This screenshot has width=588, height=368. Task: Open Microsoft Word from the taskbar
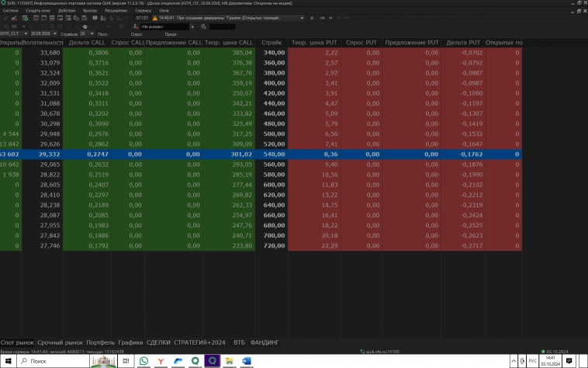pyautogui.click(x=247, y=361)
